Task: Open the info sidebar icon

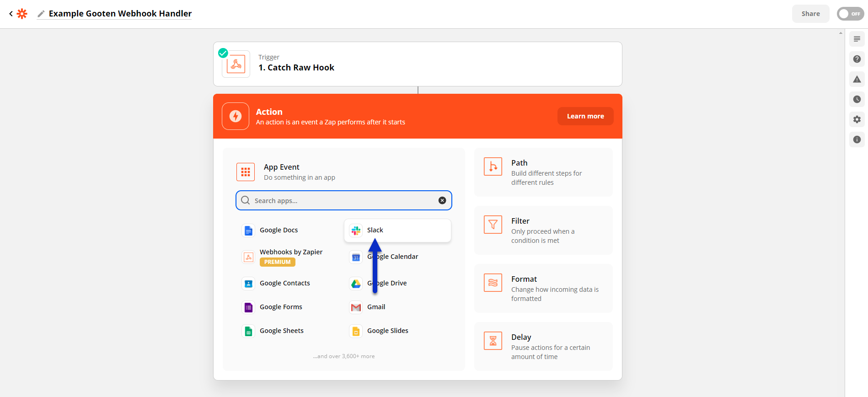Action: [x=857, y=139]
